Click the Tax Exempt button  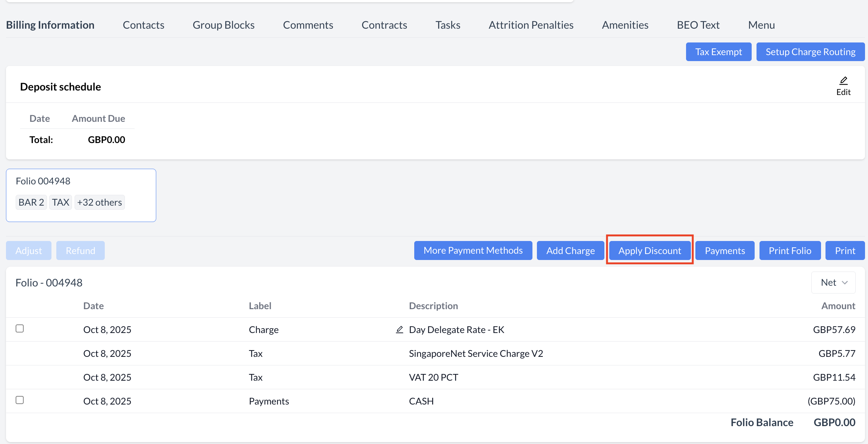pos(718,52)
